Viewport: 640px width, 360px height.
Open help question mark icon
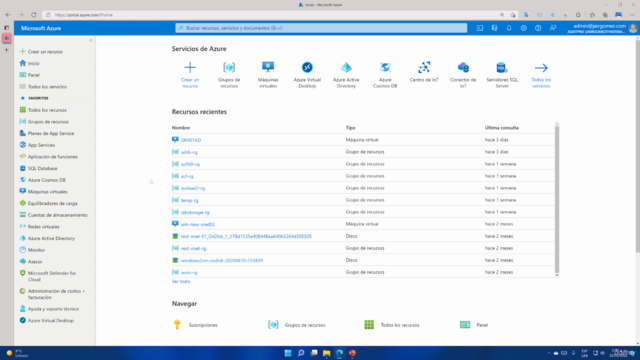click(538, 28)
